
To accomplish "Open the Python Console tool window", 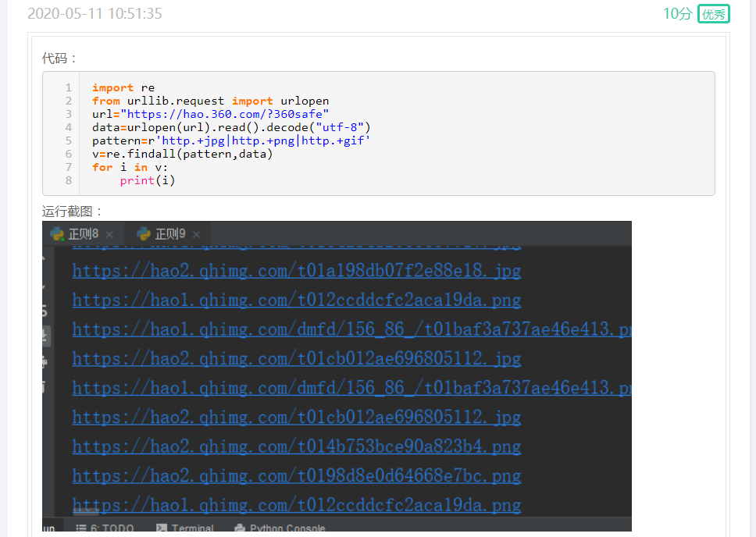I will [x=280, y=528].
